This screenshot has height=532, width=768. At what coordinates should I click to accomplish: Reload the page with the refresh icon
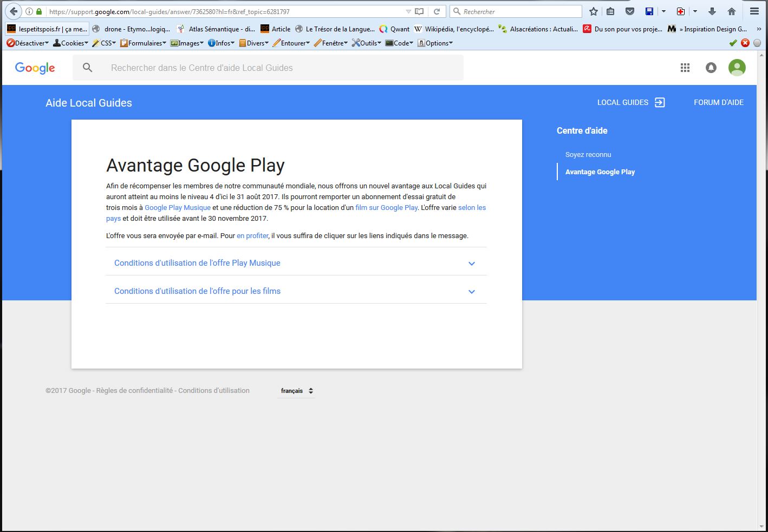[x=437, y=11]
